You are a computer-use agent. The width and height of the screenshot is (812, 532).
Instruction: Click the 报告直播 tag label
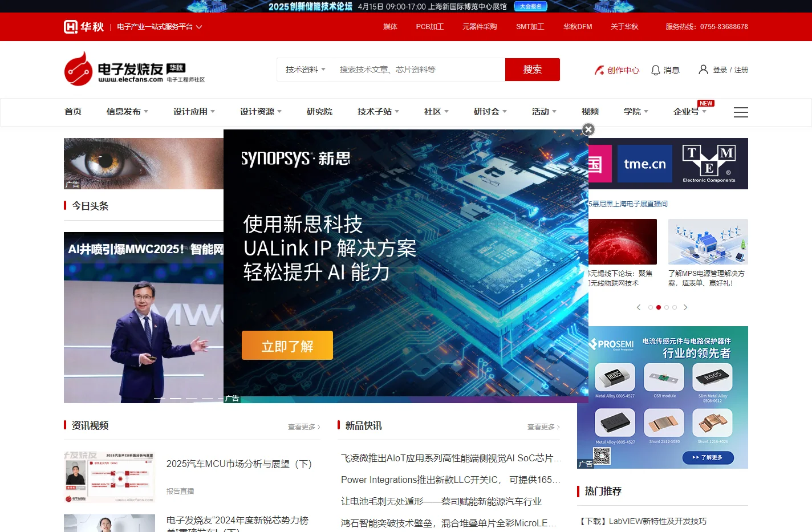click(x=180, y=492)
